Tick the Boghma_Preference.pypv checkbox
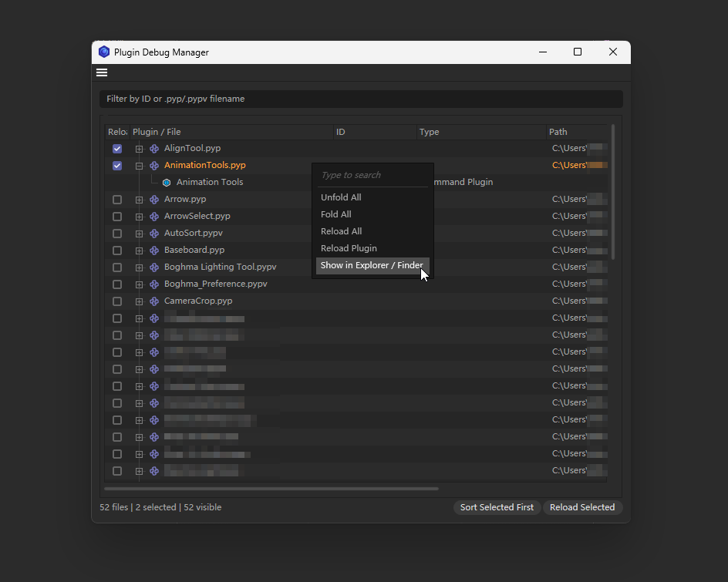Viewport: 728px width, 582px height. click(117, 284)
